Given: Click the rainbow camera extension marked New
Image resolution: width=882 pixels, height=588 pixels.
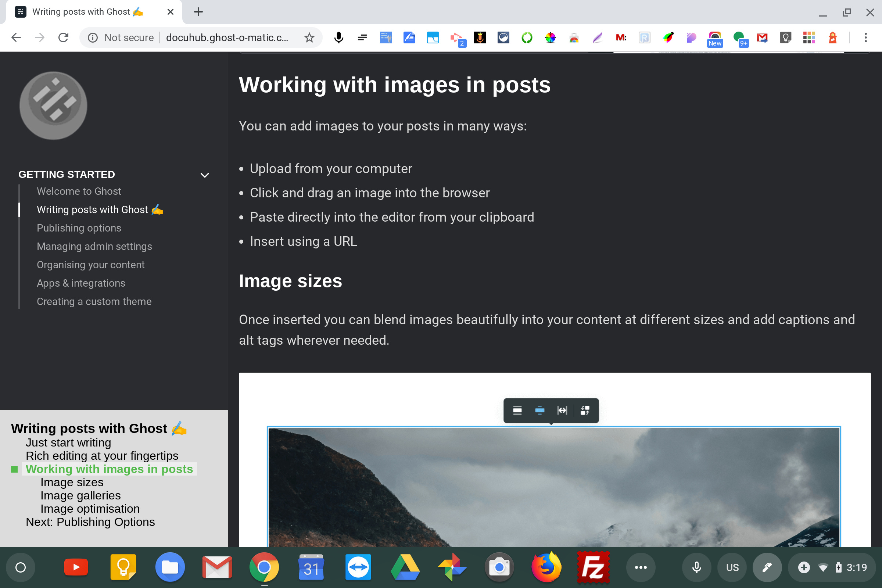Looking at the screenshot, I should coord(715,39).
